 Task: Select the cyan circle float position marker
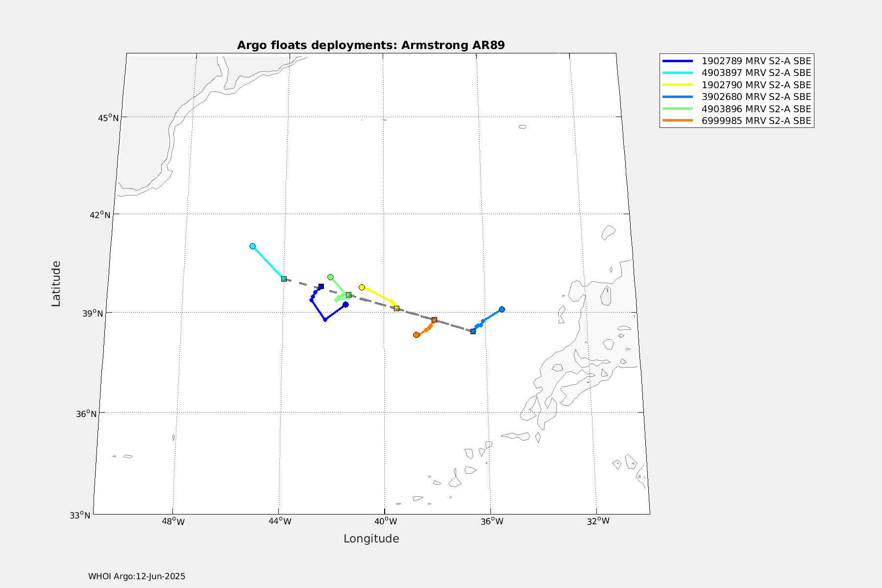(x=252, y=246)
